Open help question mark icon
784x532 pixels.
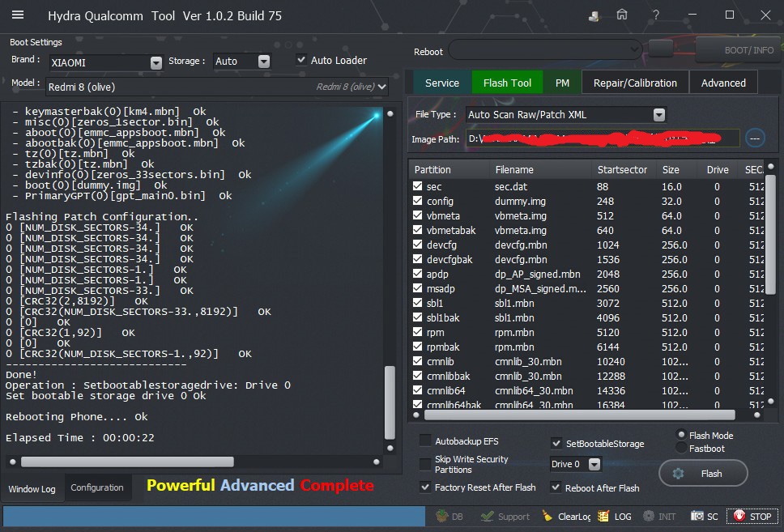pyautogui.click(x=655, y=15)
